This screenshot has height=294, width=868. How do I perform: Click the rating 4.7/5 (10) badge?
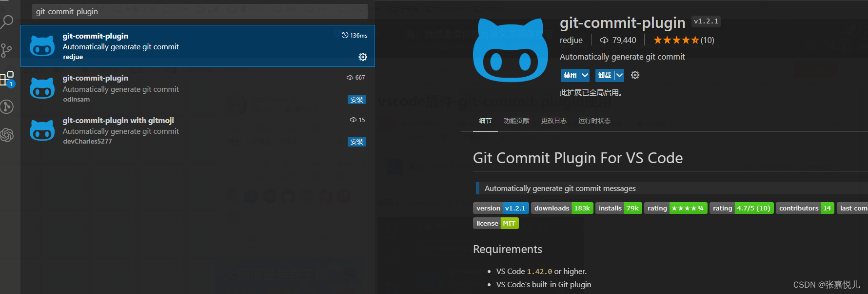pos(742,208)
